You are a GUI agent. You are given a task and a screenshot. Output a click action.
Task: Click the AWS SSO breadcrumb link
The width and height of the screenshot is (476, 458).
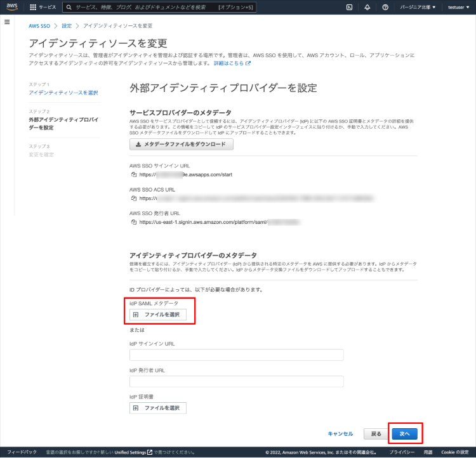pos(39,26)
